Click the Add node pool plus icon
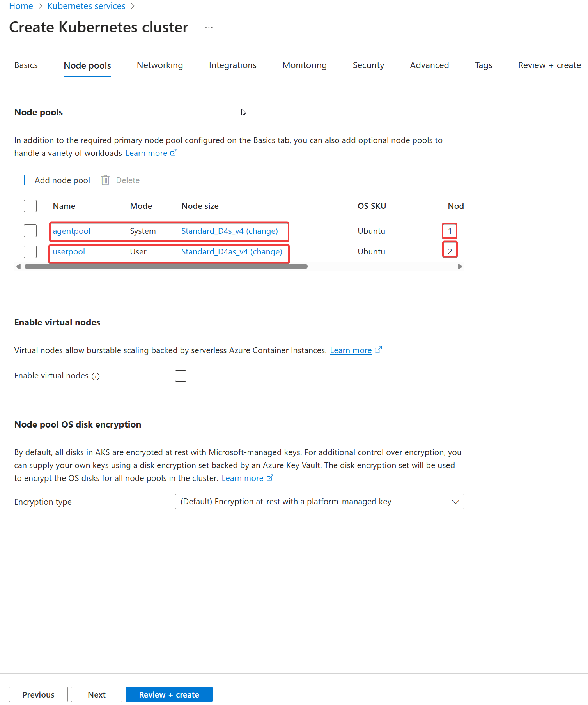Viewport: 588px width, 705px height. click(x=24, y=180)
